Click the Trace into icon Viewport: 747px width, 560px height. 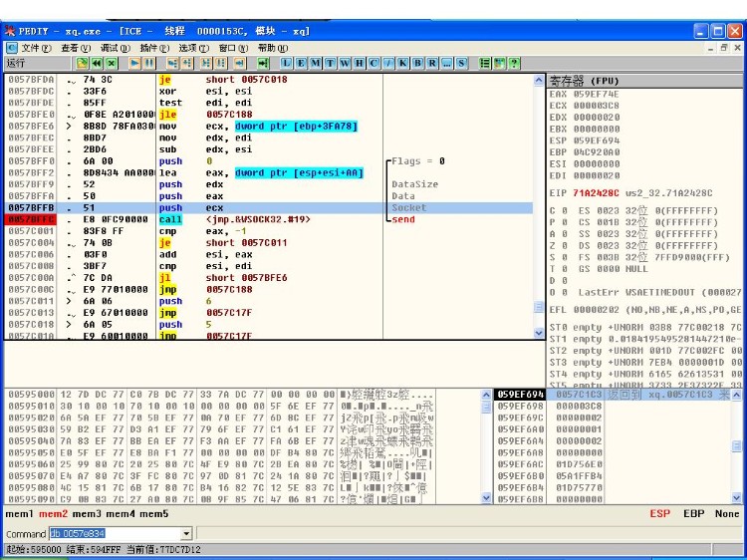tap(206, 63)
